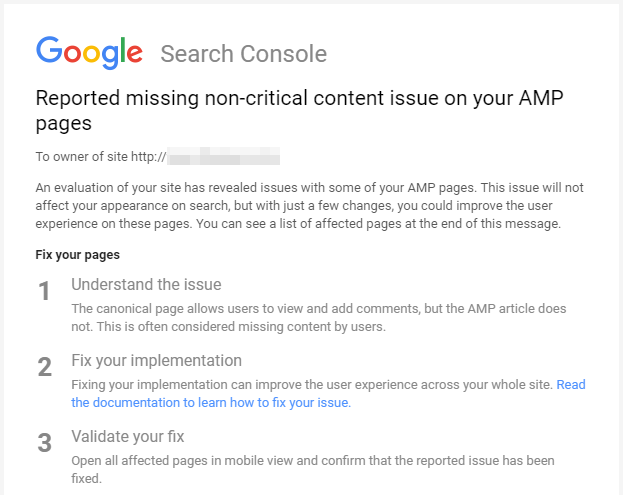Click the blurred site URL
The height and width of the screenshot is (495, 623).
point(223,156)
